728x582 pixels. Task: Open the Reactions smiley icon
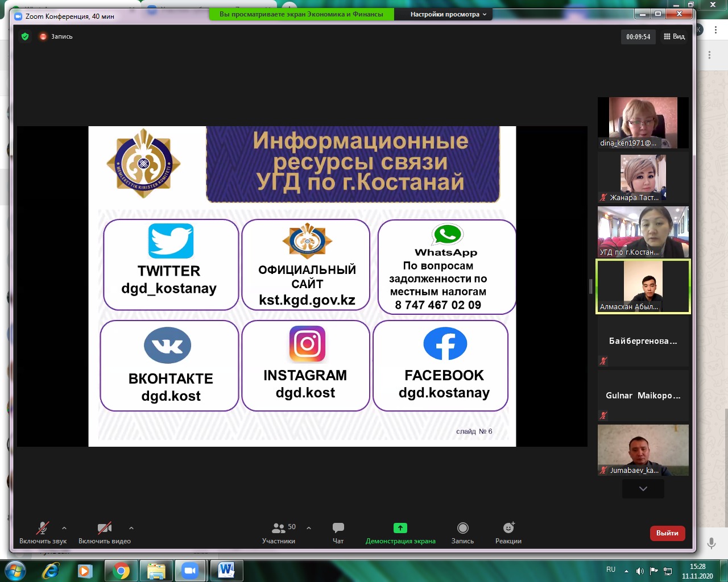coord(508,528)
